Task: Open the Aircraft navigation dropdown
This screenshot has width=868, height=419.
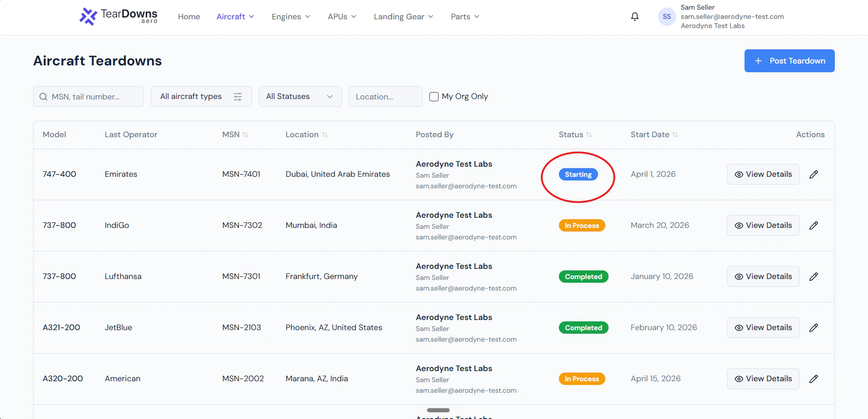Action: (235, 17)
